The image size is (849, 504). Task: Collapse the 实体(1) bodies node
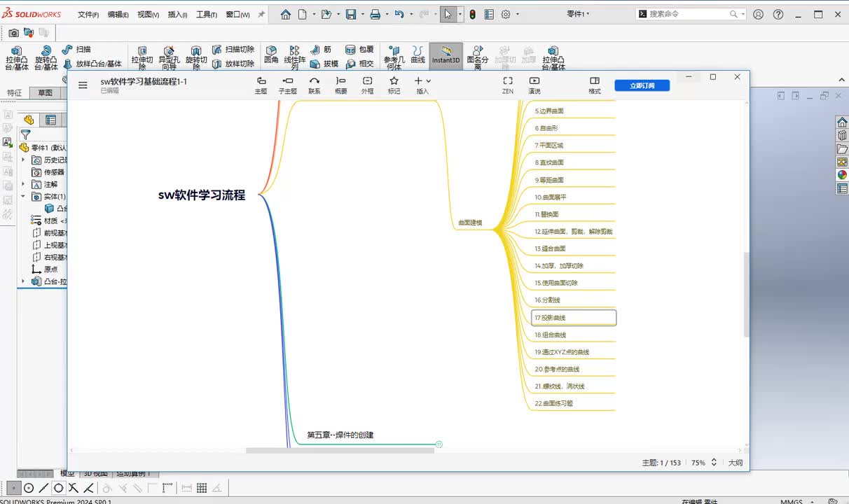pyautogui.click(x=23, y=197)
